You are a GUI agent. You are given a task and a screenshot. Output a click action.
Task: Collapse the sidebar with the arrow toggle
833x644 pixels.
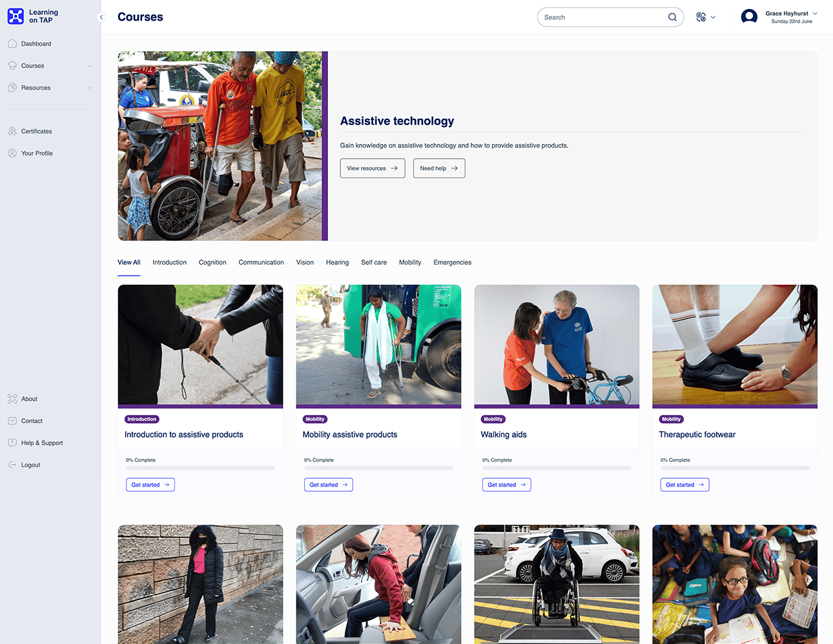tap(101, 17)
